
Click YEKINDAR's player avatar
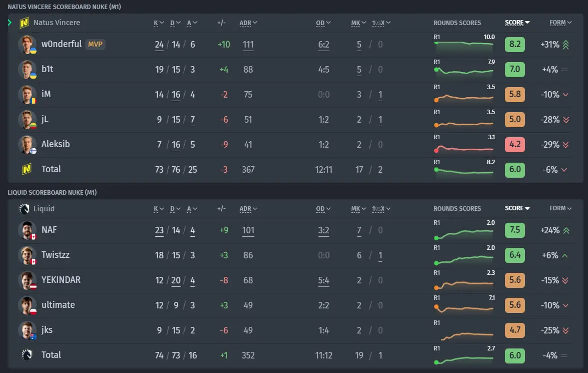coord(28,280)
